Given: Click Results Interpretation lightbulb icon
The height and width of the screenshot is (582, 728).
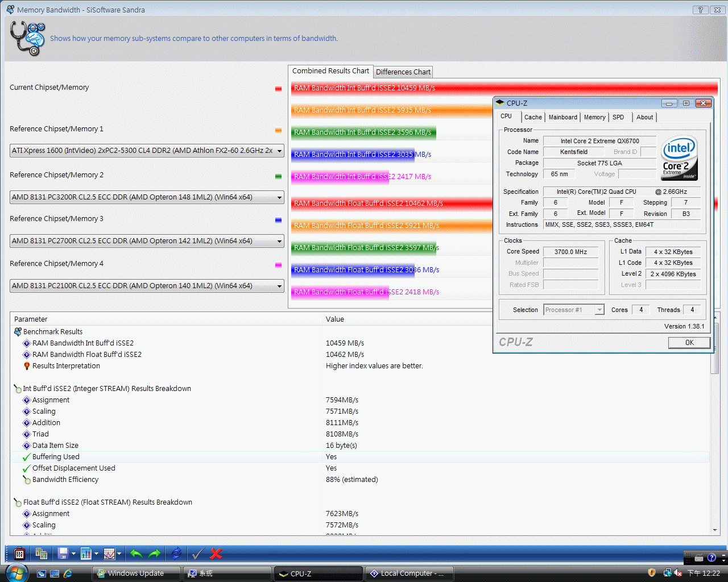Looking at the screenshot, I should 27,366.
